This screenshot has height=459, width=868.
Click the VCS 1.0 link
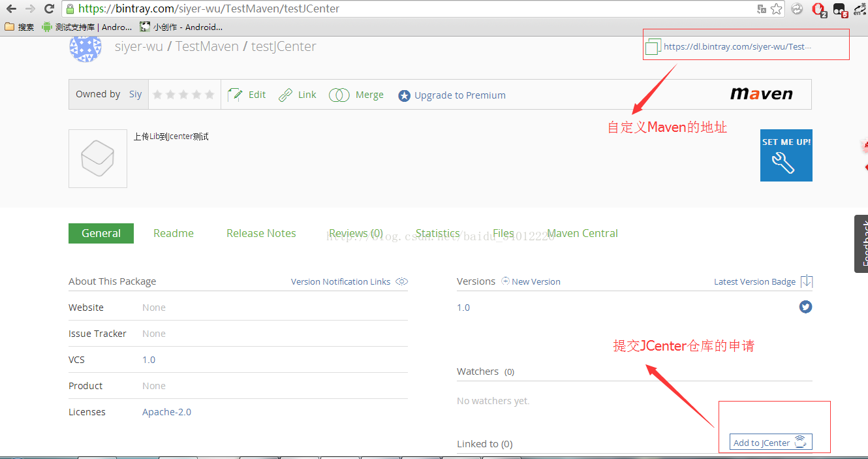coord(149,360)
